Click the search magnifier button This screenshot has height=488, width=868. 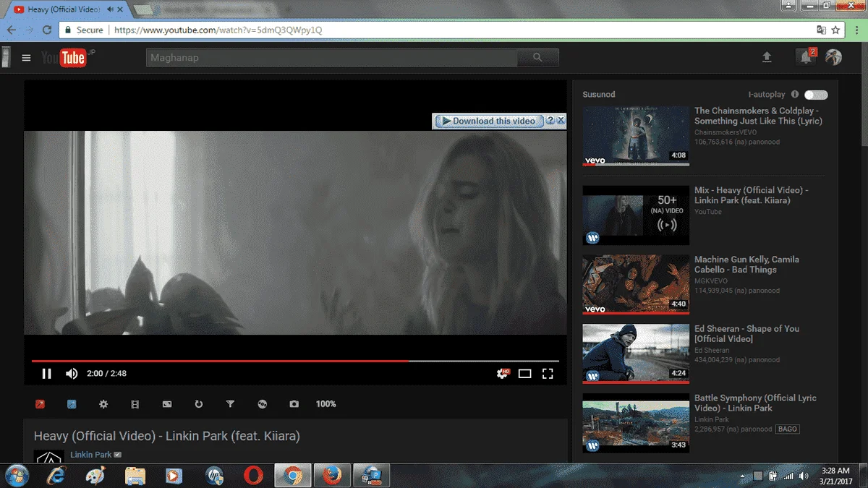pos(537,58)
